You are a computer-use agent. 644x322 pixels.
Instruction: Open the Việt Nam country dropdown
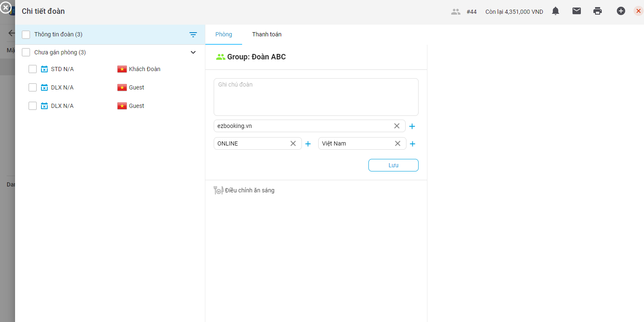tap(355, 143)
